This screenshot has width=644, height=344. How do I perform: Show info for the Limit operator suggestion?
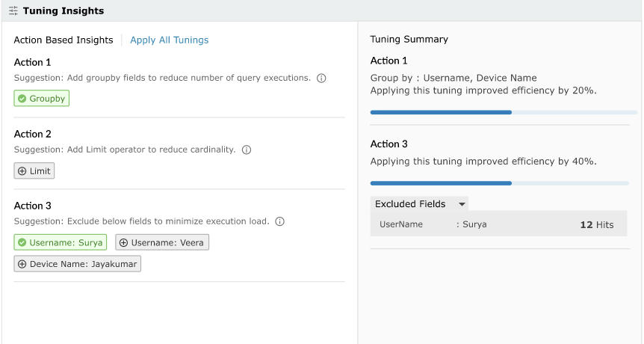point(247,150)
